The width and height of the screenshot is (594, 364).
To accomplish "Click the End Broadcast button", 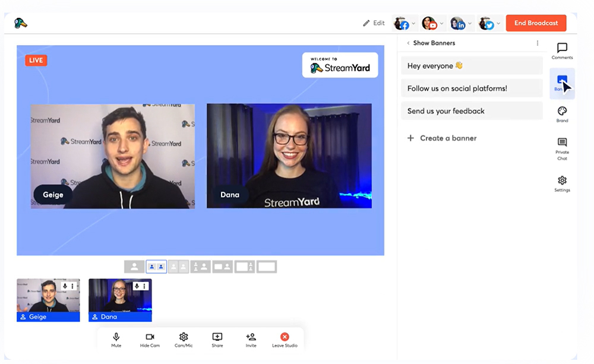I will pyautogui.click(x=536, y=23).
